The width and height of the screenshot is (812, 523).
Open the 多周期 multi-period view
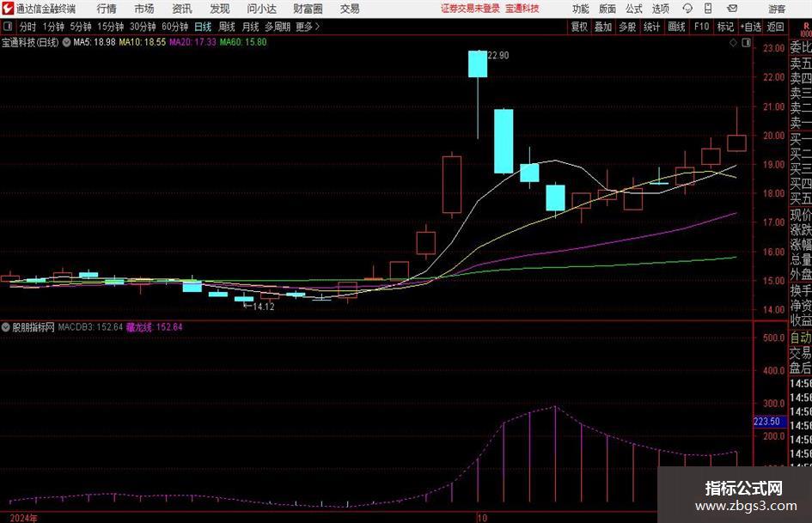278,27
